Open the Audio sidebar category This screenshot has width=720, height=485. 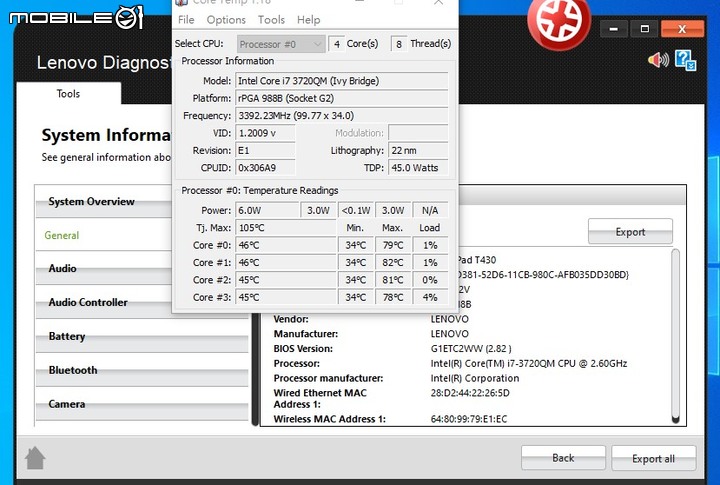point(105,269)
